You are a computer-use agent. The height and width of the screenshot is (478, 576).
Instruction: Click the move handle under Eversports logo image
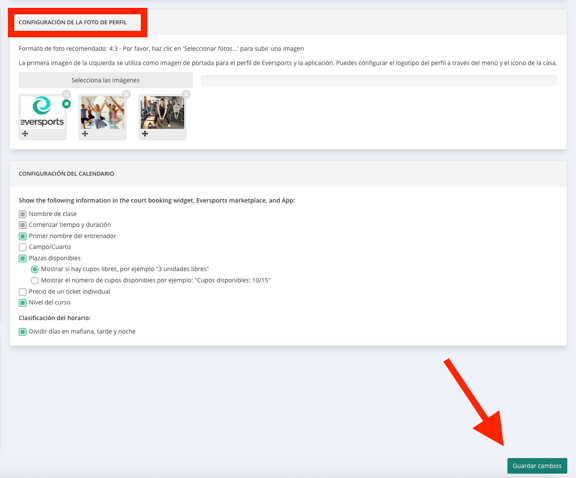(25, 134)
